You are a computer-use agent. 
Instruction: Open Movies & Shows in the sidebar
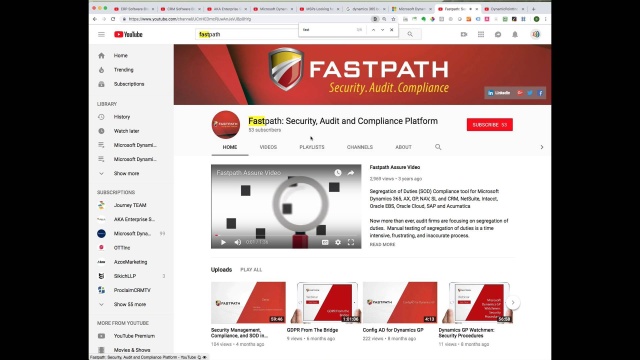(x=131, y=350)
